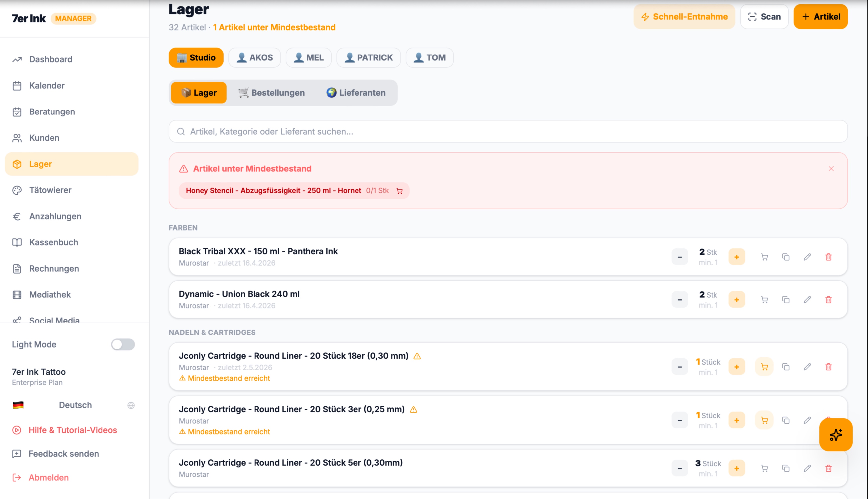Dismiss the Mindestbestand warning banner
The height and width of the screenshot is (499, 868).
click(x=831, y=169)
